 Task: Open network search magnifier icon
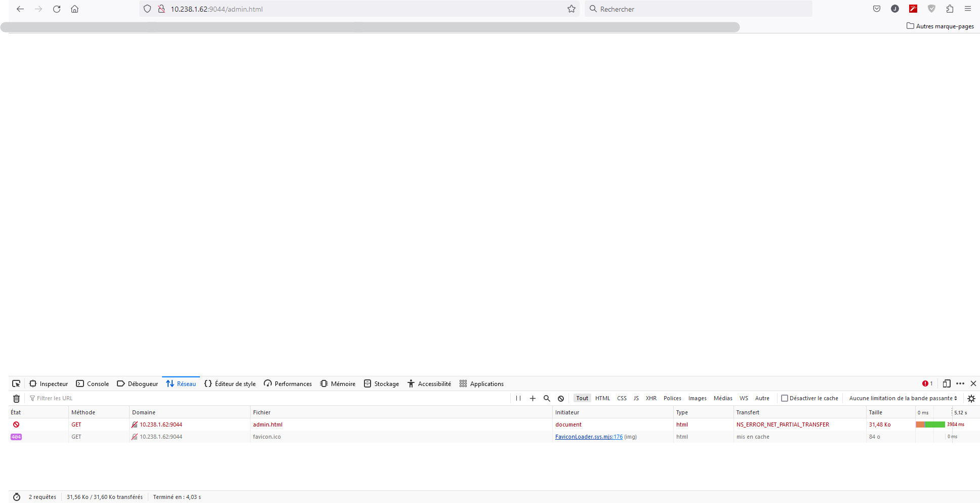click(x=547, y=398)
